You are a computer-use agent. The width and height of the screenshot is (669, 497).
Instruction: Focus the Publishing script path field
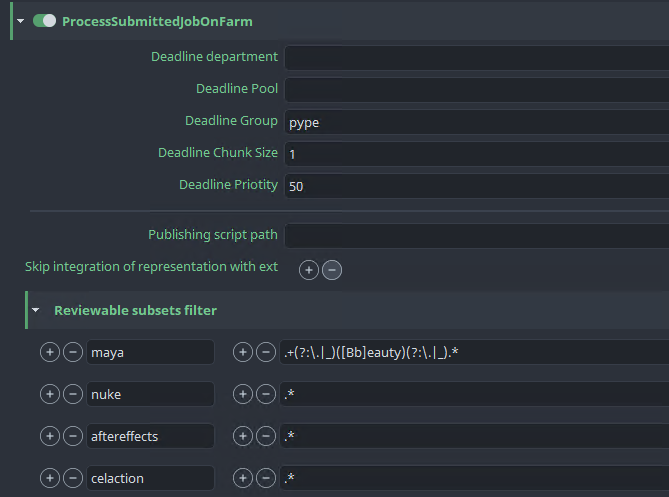(x=476, y=236)
